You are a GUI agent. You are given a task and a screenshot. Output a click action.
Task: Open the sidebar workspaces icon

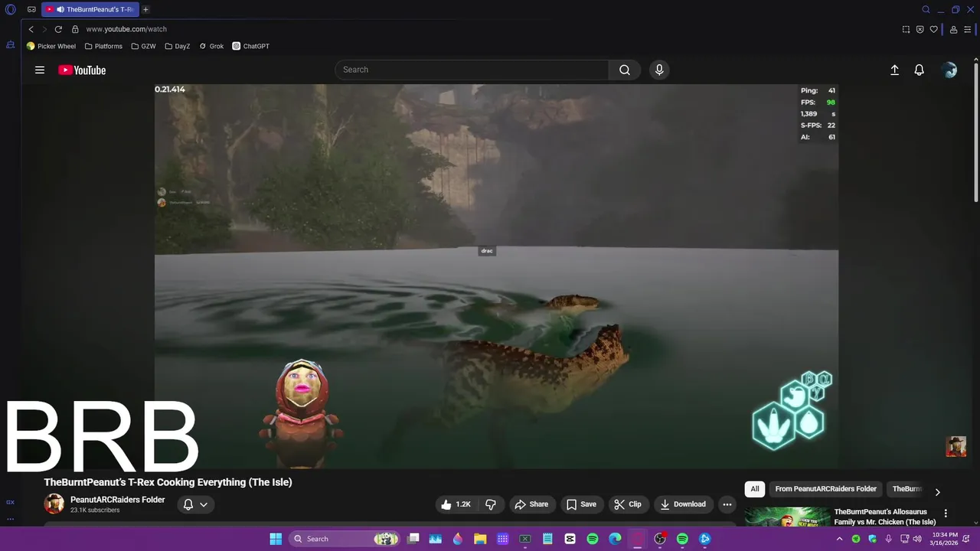(x=11, y=45)
